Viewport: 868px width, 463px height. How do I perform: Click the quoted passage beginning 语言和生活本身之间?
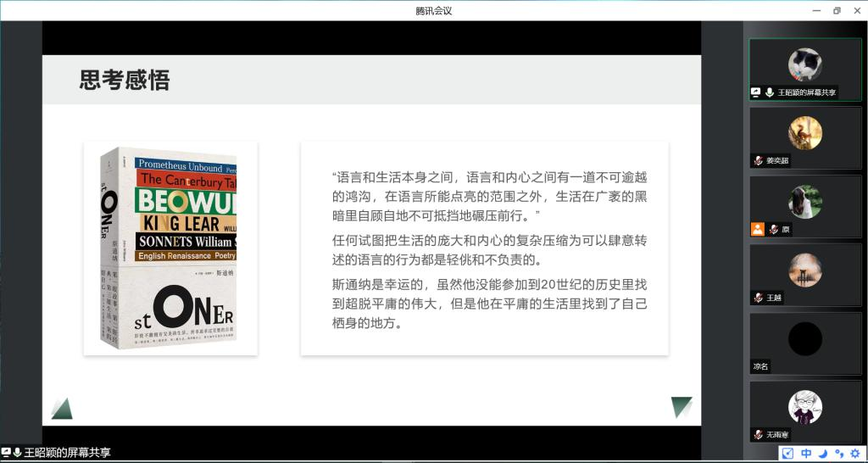[489, 196]
